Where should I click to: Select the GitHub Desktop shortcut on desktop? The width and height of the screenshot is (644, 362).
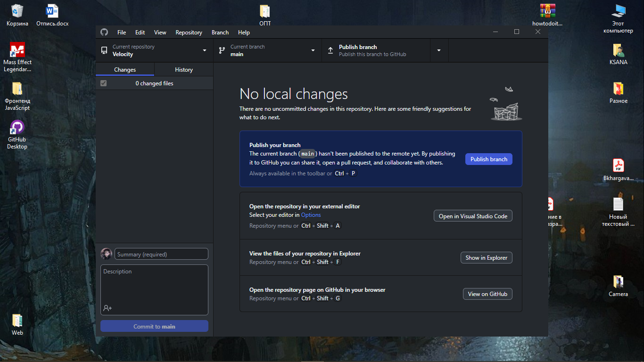click(17, 135)
